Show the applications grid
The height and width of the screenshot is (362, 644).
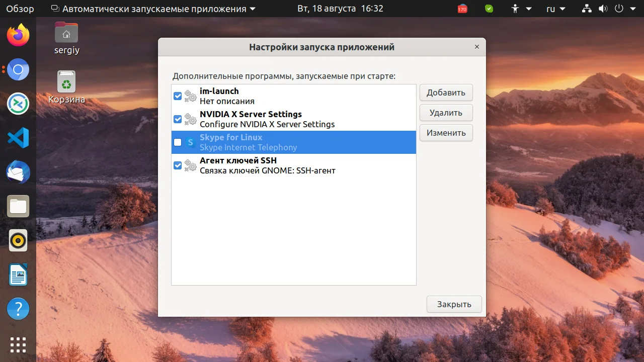[18, 345]
